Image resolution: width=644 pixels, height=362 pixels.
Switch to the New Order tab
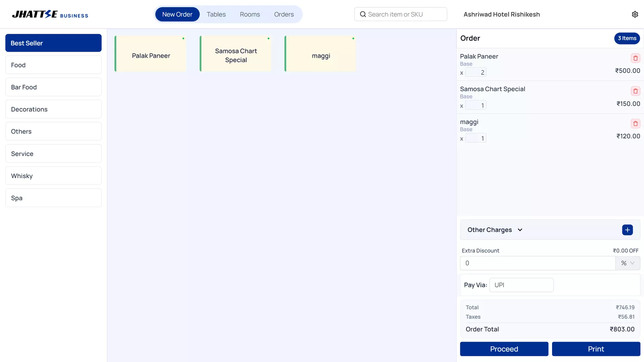coord(177,14)
